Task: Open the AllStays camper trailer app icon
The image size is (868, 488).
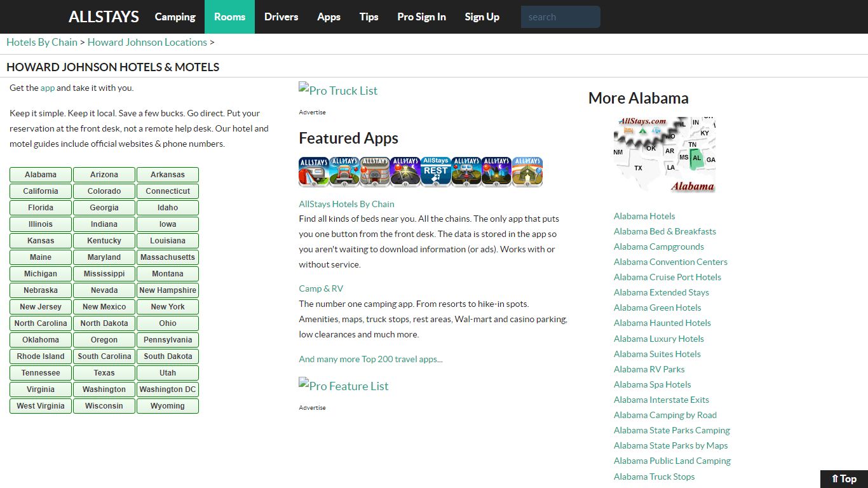Action: (314, 172)
